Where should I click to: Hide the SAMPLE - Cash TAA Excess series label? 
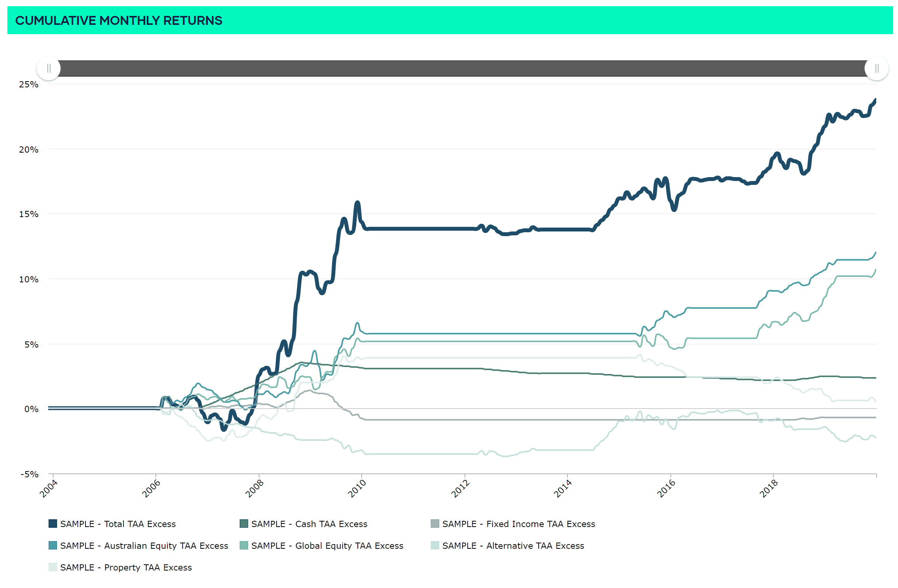[x=309, y=524]
